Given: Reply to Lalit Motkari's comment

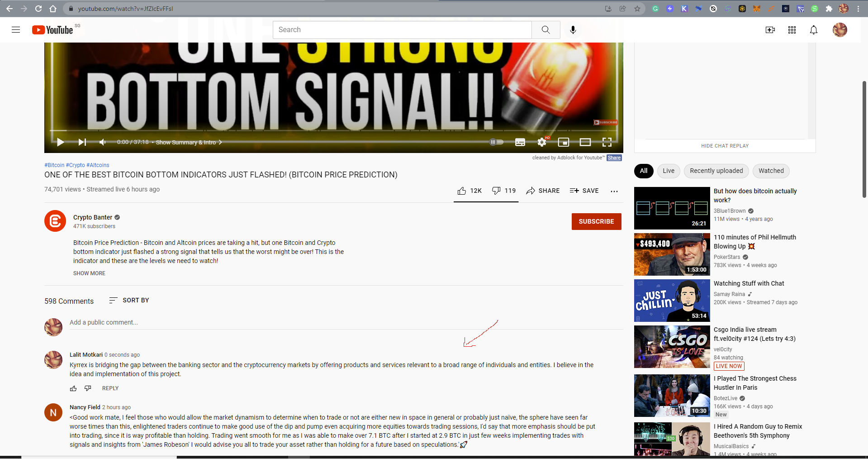Looking at the screenshot, I should tap(110, 388).
